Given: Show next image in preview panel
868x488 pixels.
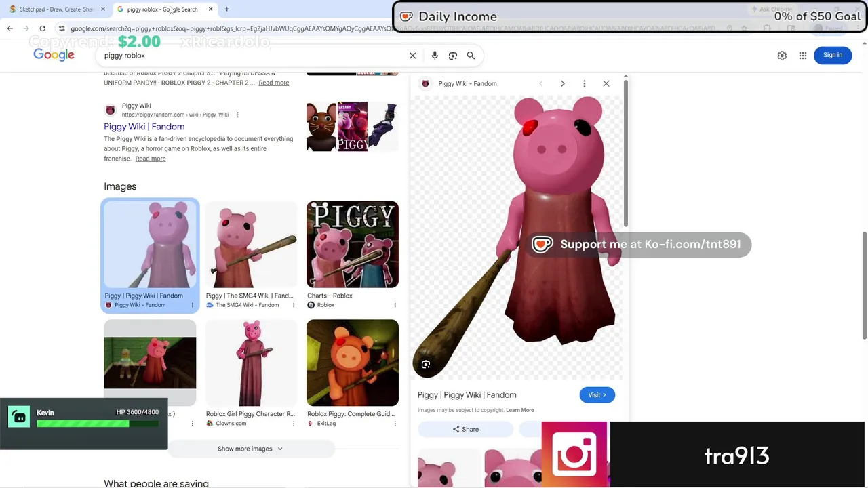Looking at the screenshot, I should point(562,83).
